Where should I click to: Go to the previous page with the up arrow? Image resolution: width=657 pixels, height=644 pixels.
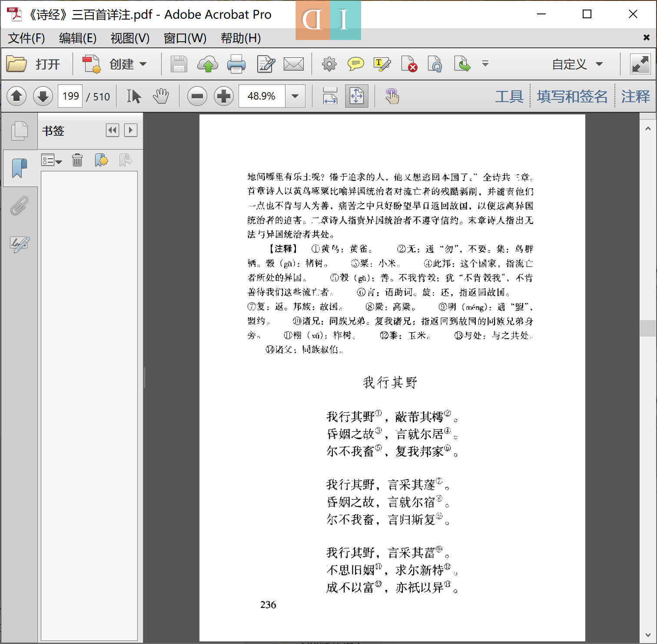[17, 96]
